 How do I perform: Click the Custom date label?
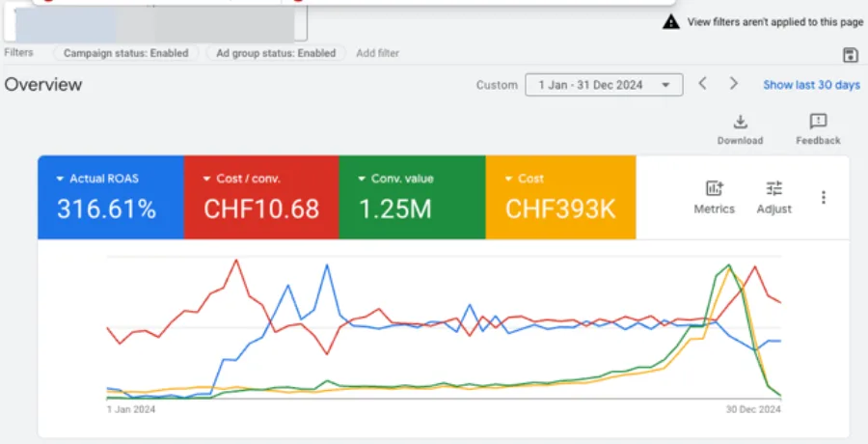[497, 85]
